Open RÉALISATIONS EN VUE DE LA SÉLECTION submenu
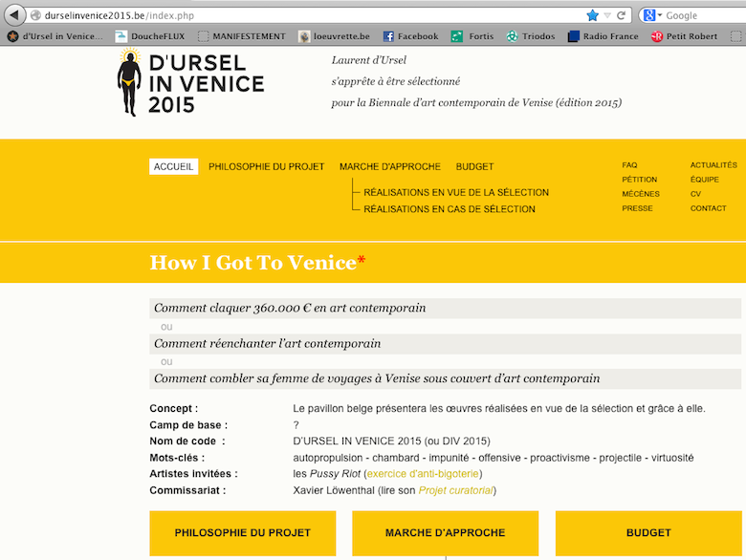The image size is (746, 560). point(456,192)
